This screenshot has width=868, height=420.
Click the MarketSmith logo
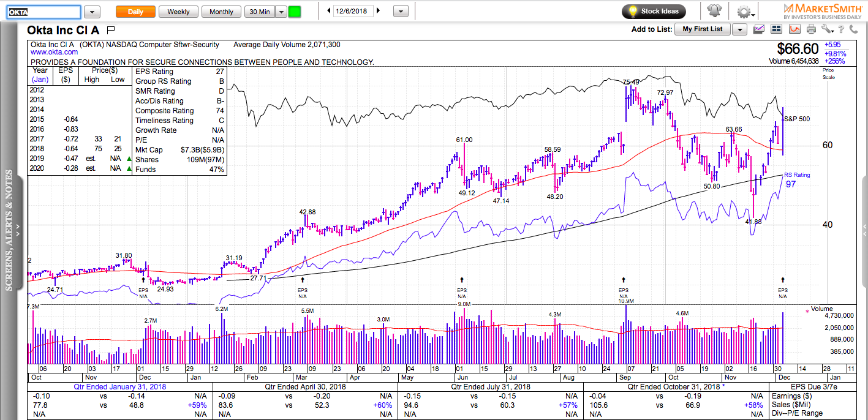(x=821, y=11)
